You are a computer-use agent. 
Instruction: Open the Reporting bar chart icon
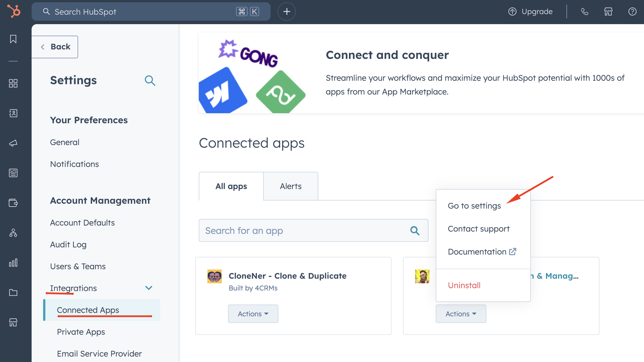pyautogui.click(x=13, y=262)
